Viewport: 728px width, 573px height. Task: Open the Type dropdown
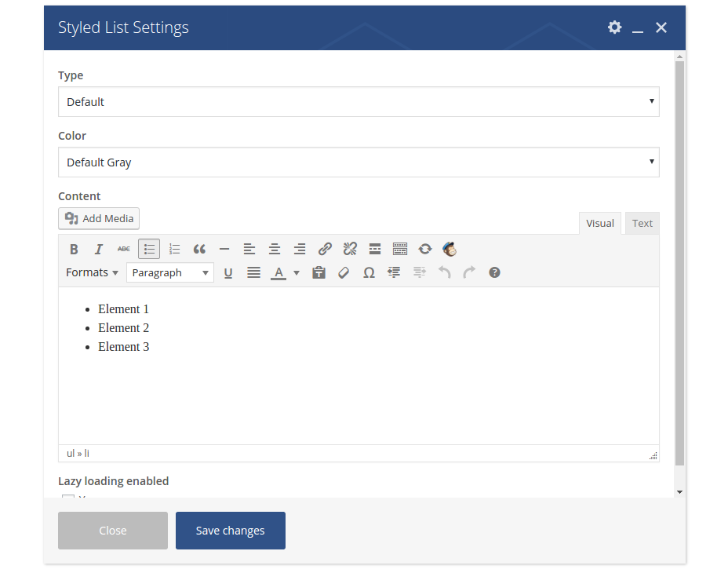coord(359,102)
